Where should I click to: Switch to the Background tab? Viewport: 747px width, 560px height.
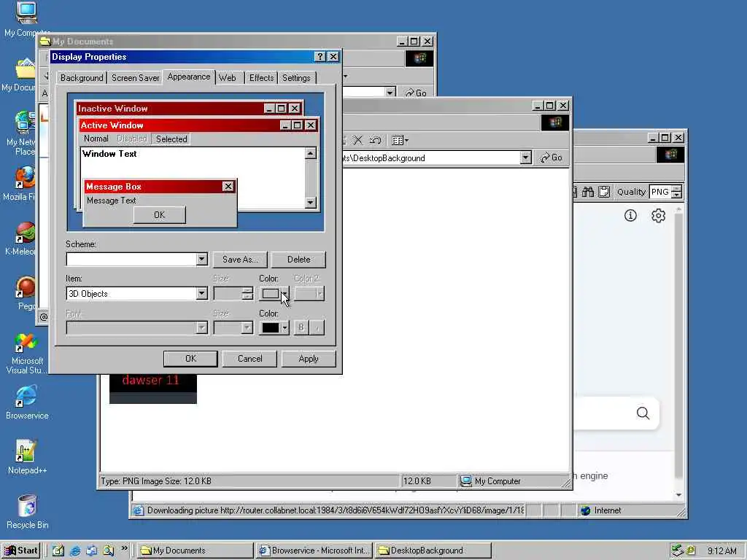click(x=82, y=77)
